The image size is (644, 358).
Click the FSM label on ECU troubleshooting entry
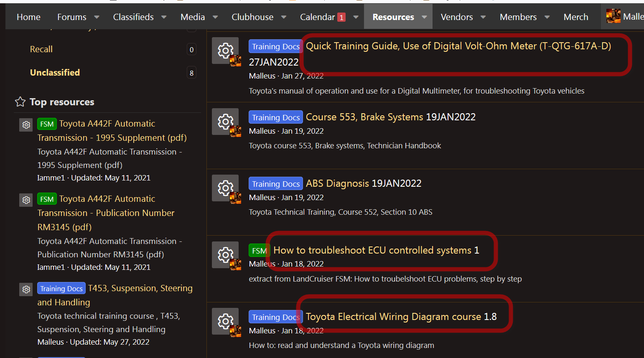[259, 251]
